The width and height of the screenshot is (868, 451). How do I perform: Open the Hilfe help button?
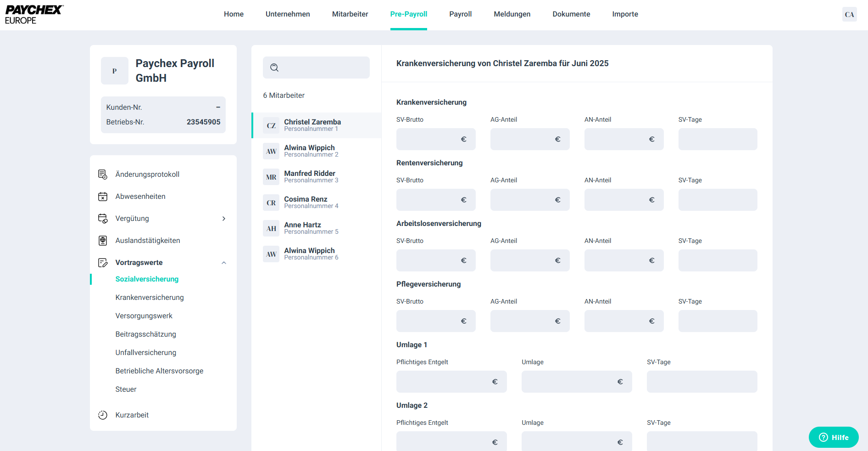(834, 437)
